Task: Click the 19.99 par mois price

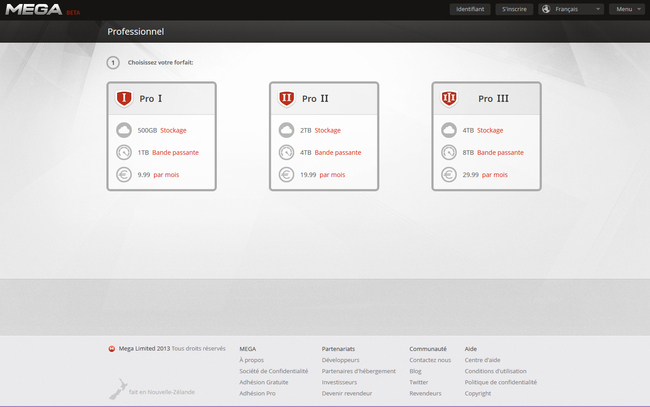Action: click(323, 175)
